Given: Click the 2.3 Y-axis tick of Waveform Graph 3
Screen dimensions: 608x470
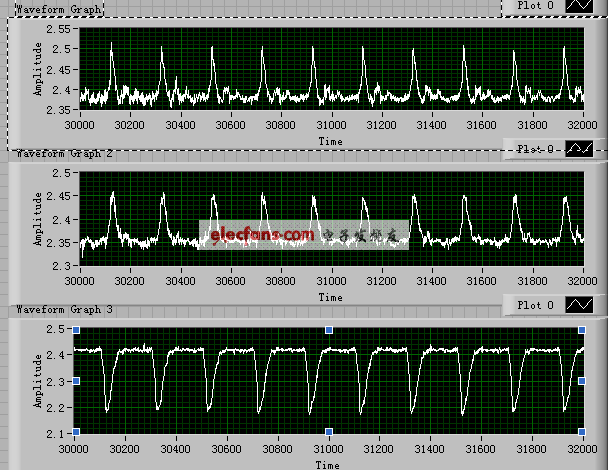Looking at the screenshot, I should [55, 382].
